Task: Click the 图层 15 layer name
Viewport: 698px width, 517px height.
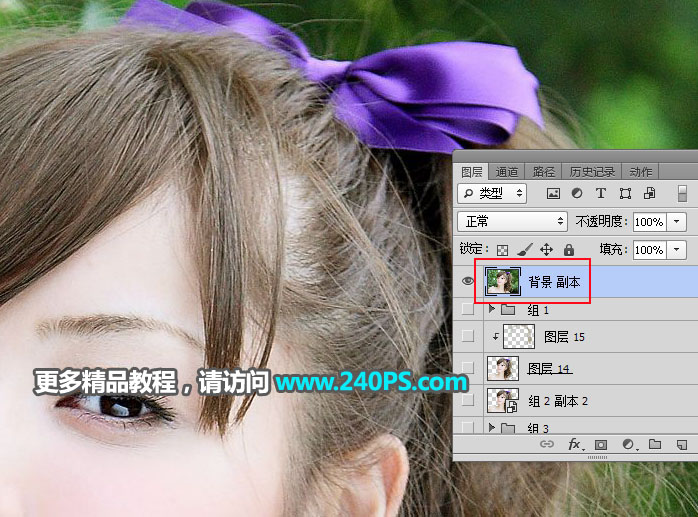Action: (x=564, y=337)
